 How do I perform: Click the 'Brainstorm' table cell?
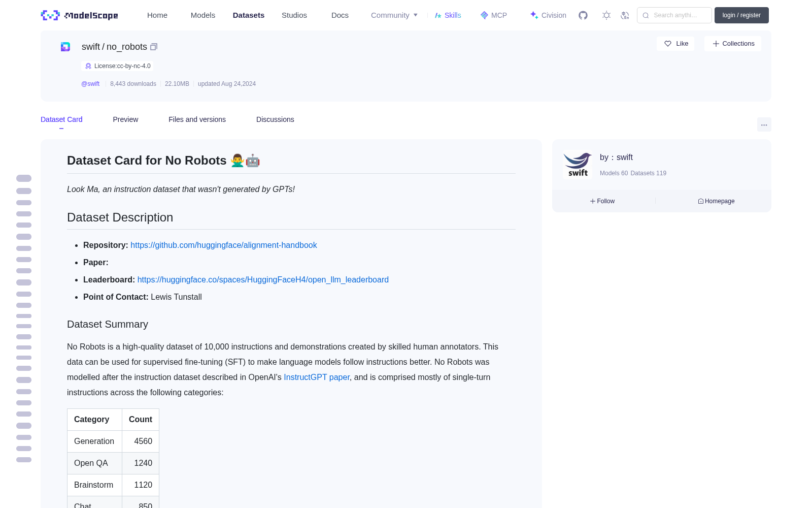pos(94,485)
